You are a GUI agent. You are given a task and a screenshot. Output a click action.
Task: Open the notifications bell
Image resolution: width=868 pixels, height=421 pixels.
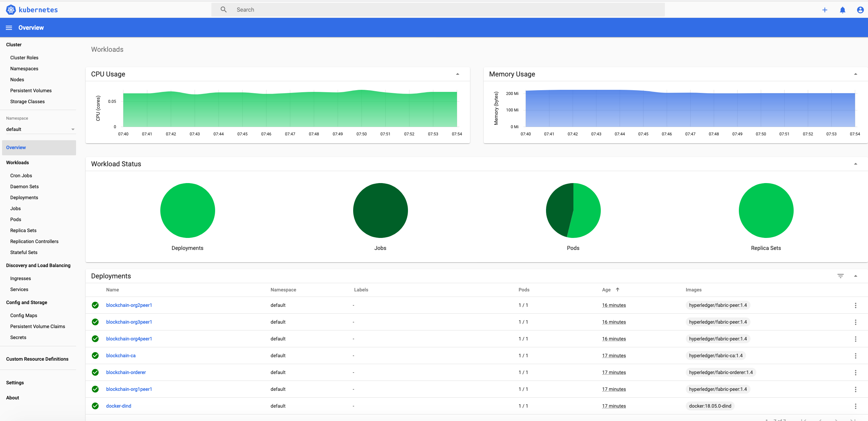click(x=843, y=10)
